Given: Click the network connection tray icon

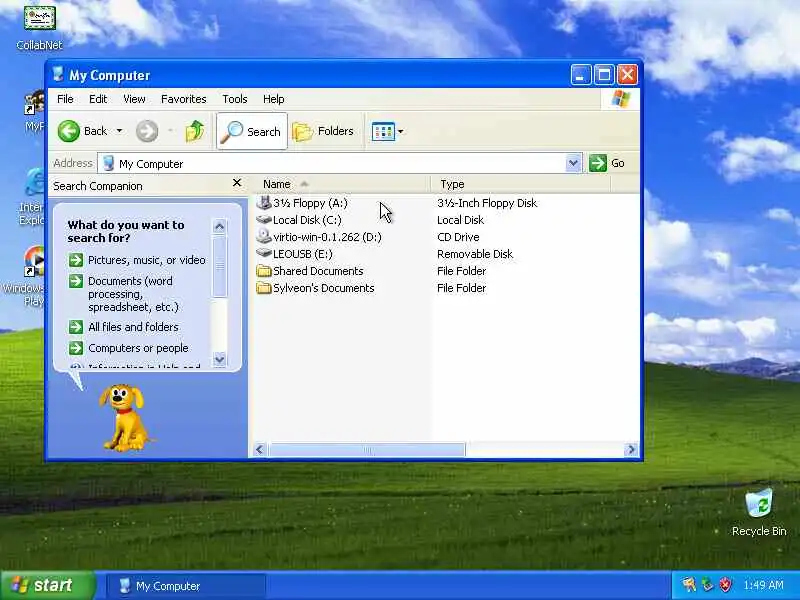Looking at the screenshot, I should pos(707,585).
